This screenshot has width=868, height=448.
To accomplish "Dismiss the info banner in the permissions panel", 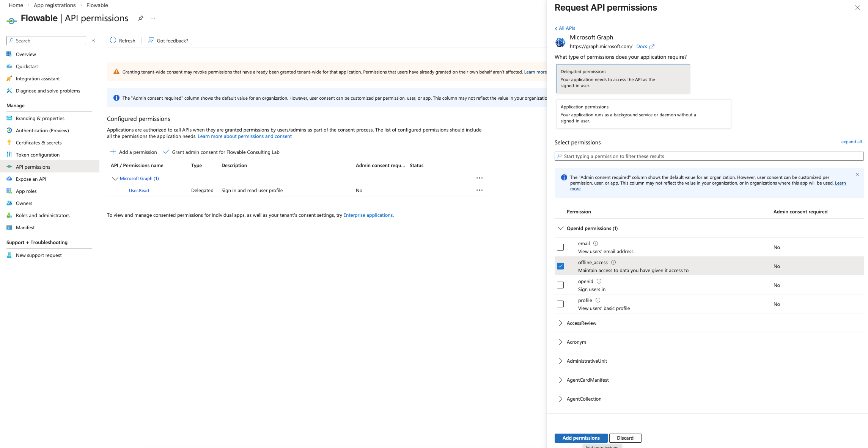I will coord(857,174).
